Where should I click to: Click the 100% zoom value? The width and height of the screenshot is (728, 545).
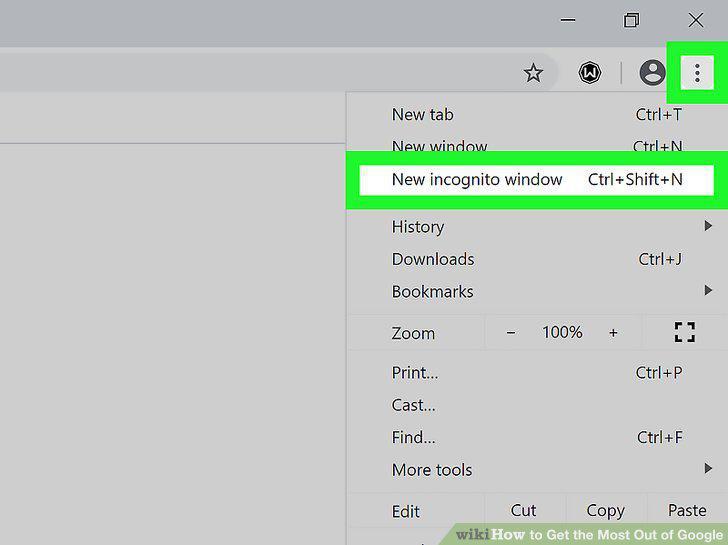[562, 332]
